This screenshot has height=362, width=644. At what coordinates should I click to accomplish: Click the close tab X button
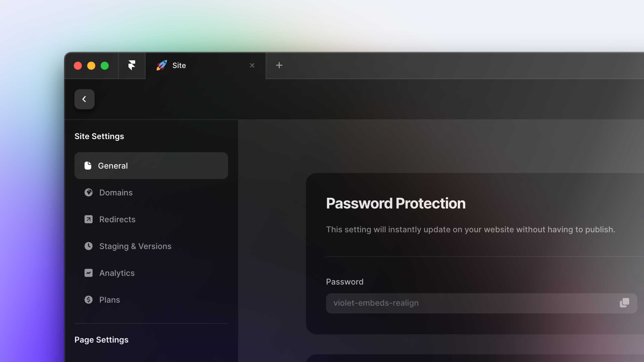point(252,65)
